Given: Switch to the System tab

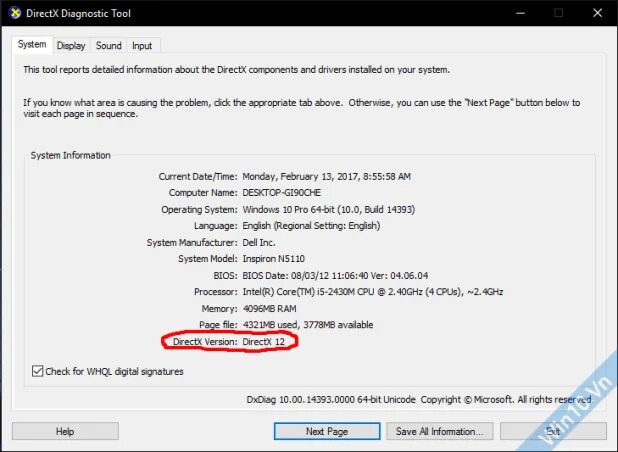Looking at the screenshot, I should [x=32, y=45].
